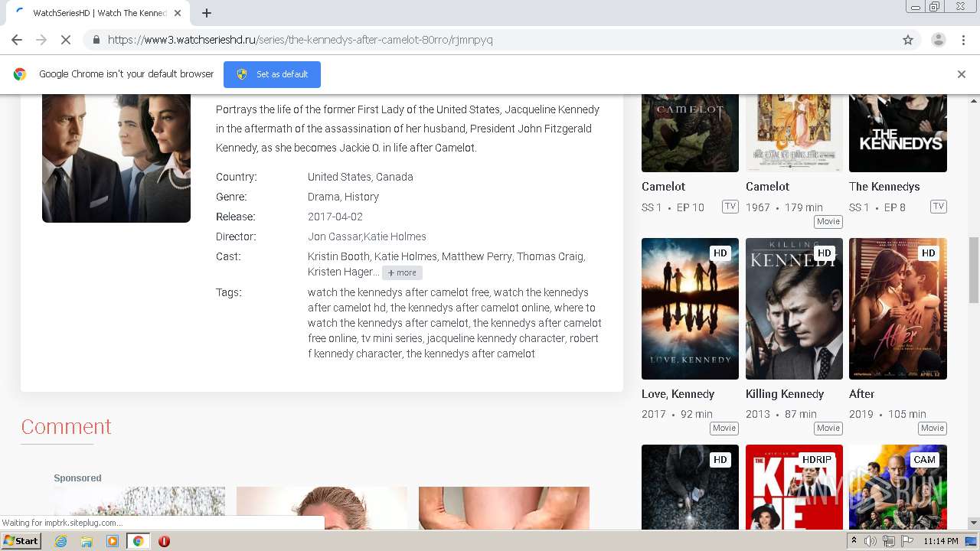Viewport: 980px width, 551px height.
Task: Click HD badge on After poster
Action: point(928,253)
